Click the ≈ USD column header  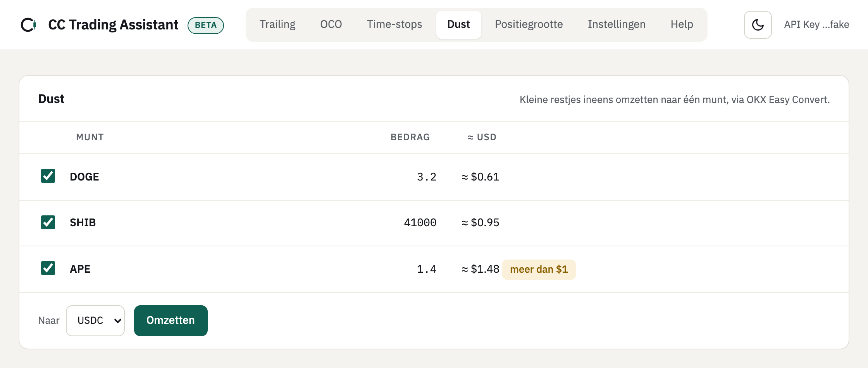482,137
